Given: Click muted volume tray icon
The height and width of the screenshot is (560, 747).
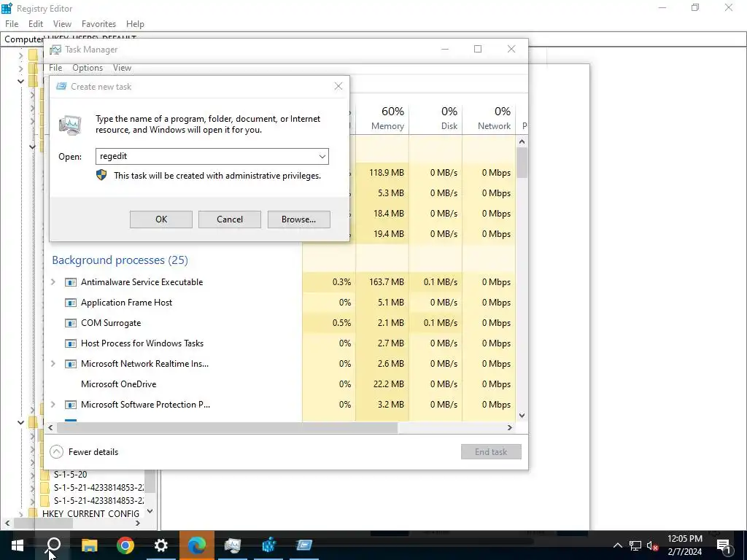Looking at the screenshot, I should click(652, 545).
